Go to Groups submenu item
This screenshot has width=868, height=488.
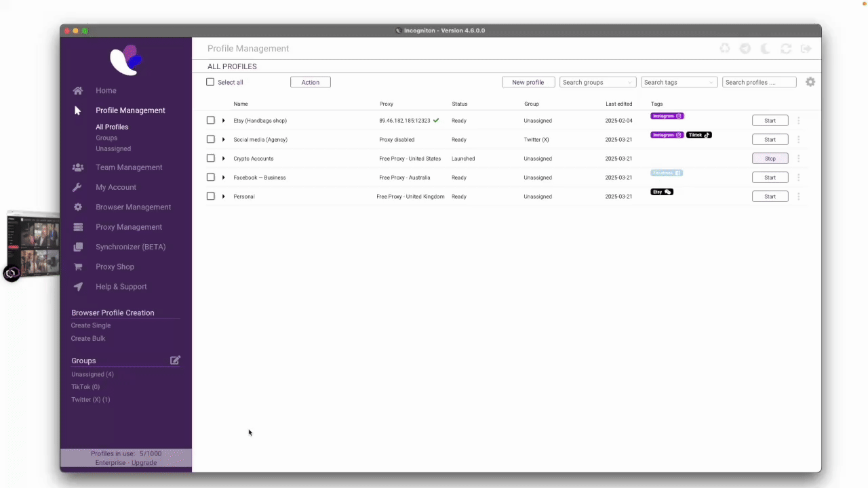pyautogui.click(x=106, y=138)
